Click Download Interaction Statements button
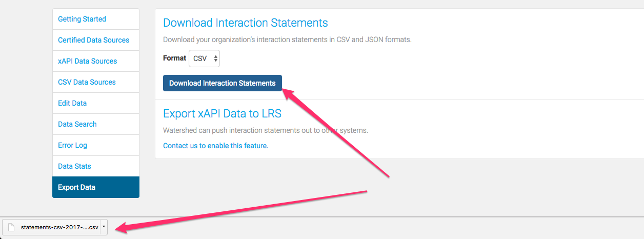Image resolution: width=644 pixels, height=239 pixels. 223,83
